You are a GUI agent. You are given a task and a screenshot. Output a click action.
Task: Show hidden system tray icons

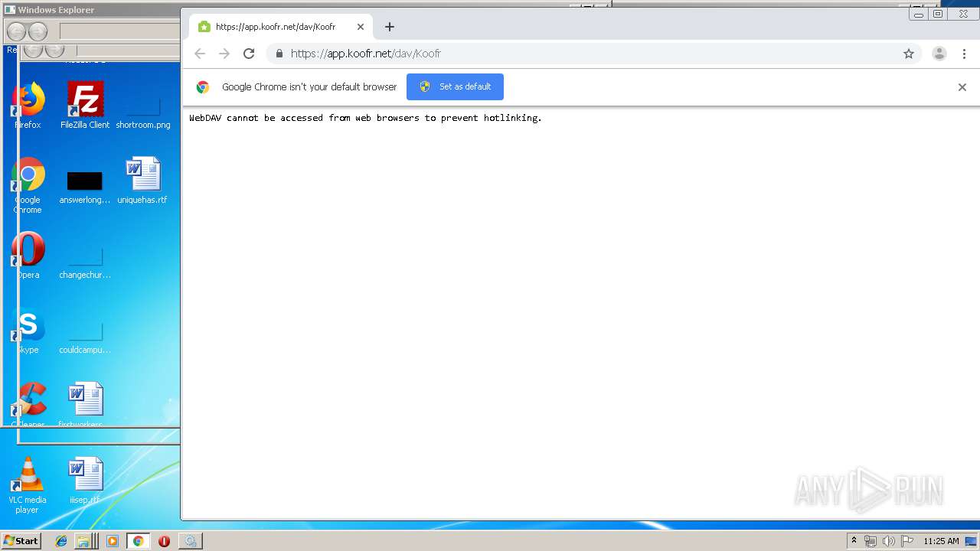(x=854, y=541)
